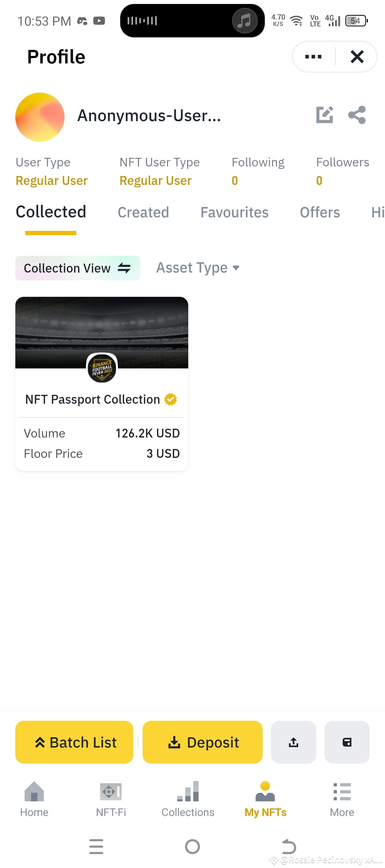Open Collections from bottom navigation
The width and height of the screenshot is (385, 868).
pyautogui.click(x=188, y=799)
